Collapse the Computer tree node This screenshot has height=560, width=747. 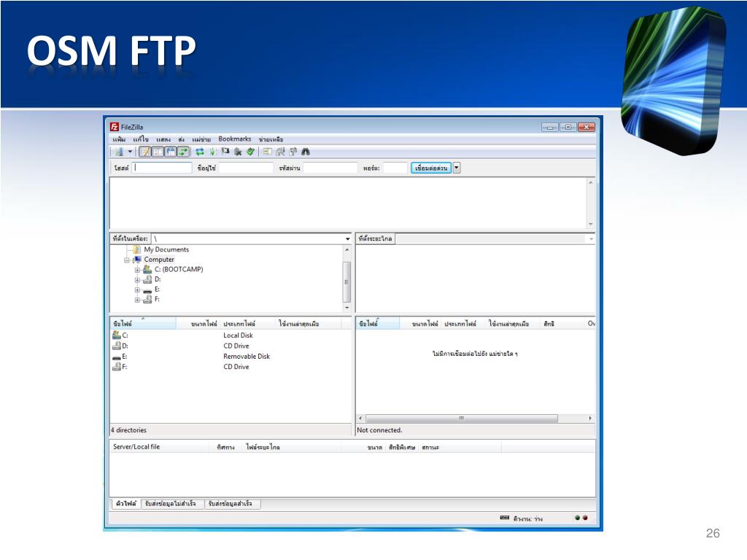click(x=127, y=260)
